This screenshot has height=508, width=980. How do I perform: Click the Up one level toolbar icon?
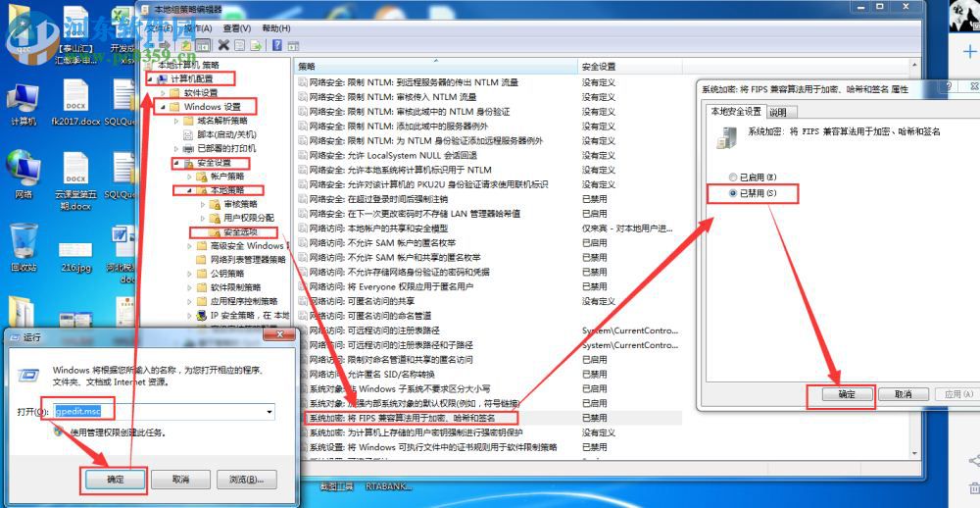click(186, 46)
